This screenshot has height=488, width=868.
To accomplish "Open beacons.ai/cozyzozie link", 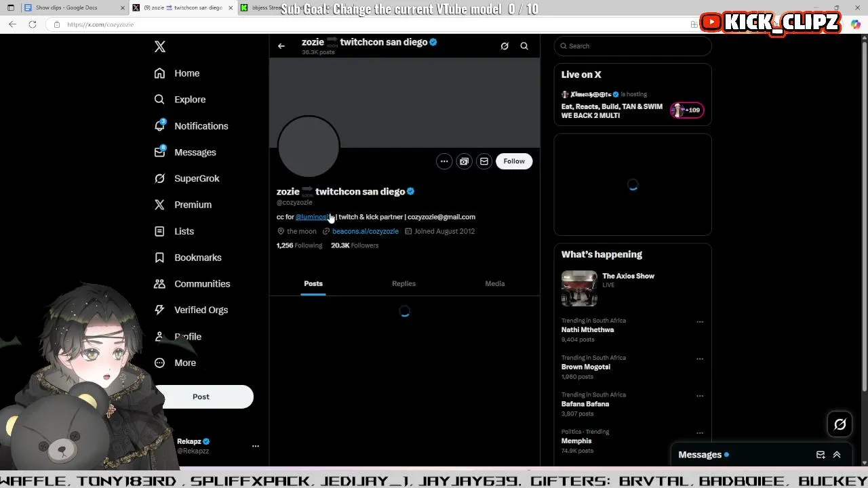I will pyautogui.click(x=366, y=231).
